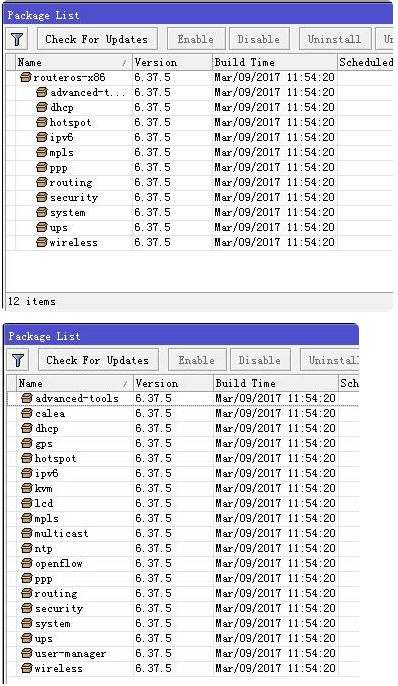Select system name in lower list

(52, 623)
